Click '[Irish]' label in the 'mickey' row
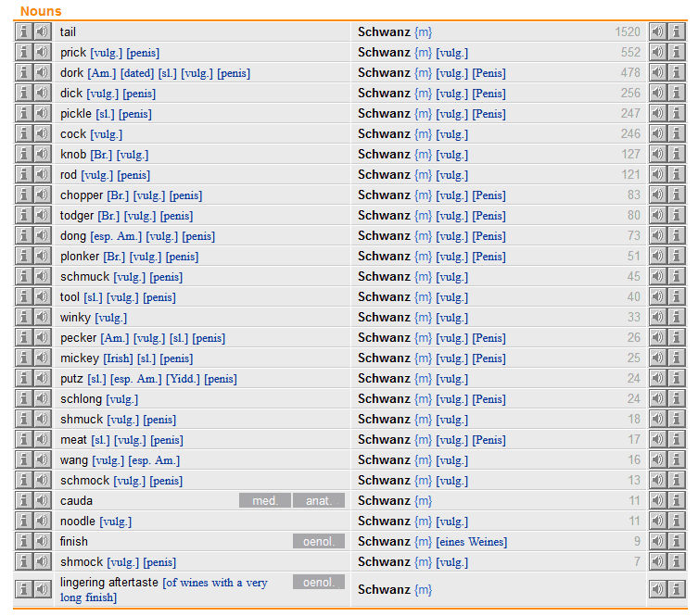 point(118,358)
